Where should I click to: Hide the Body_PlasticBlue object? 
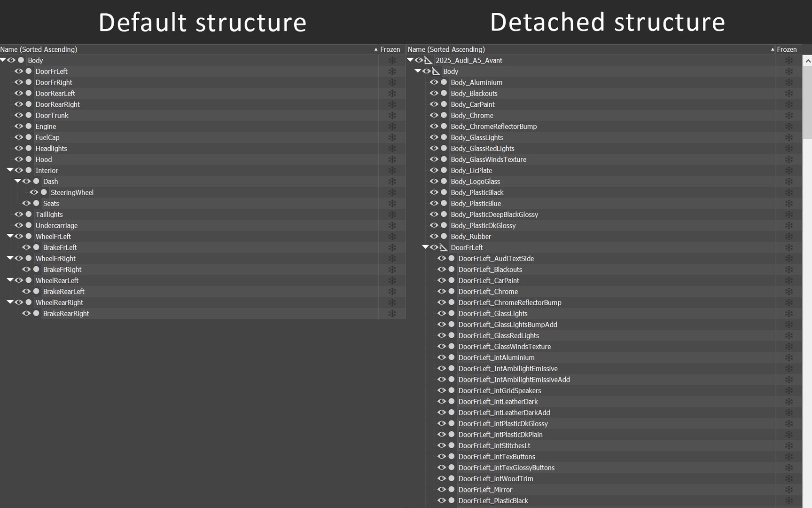[434, 203]
